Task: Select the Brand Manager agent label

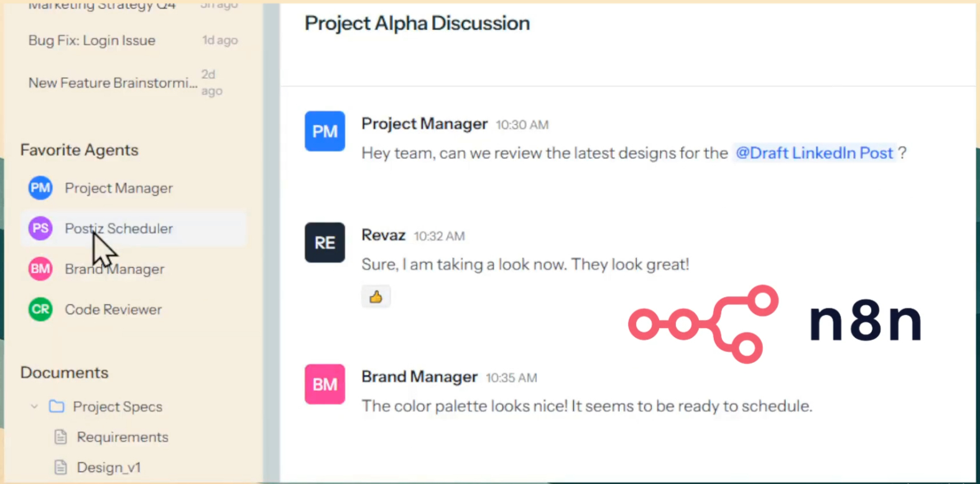Action: 115,269
